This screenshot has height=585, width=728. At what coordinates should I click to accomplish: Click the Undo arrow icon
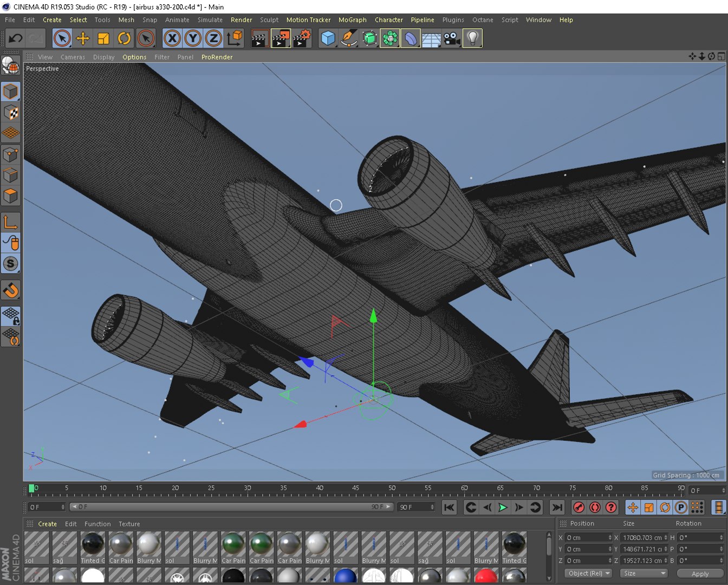15,38
